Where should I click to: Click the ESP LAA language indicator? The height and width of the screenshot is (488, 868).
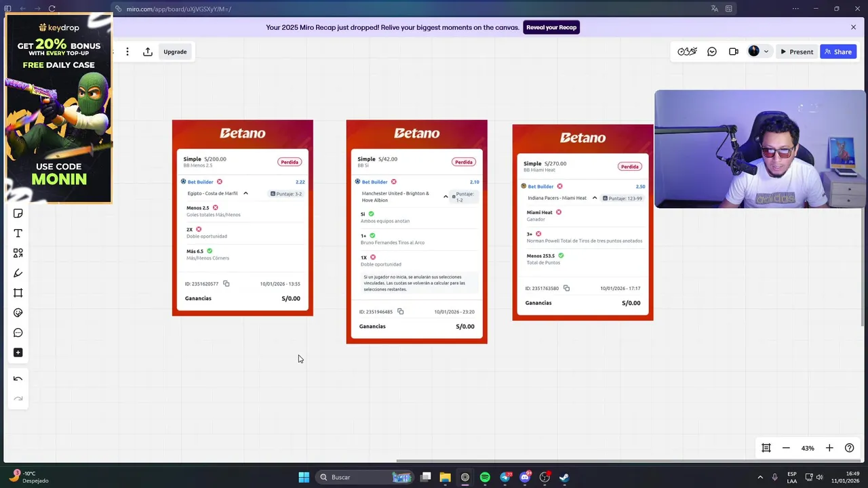tap(792, 477)
